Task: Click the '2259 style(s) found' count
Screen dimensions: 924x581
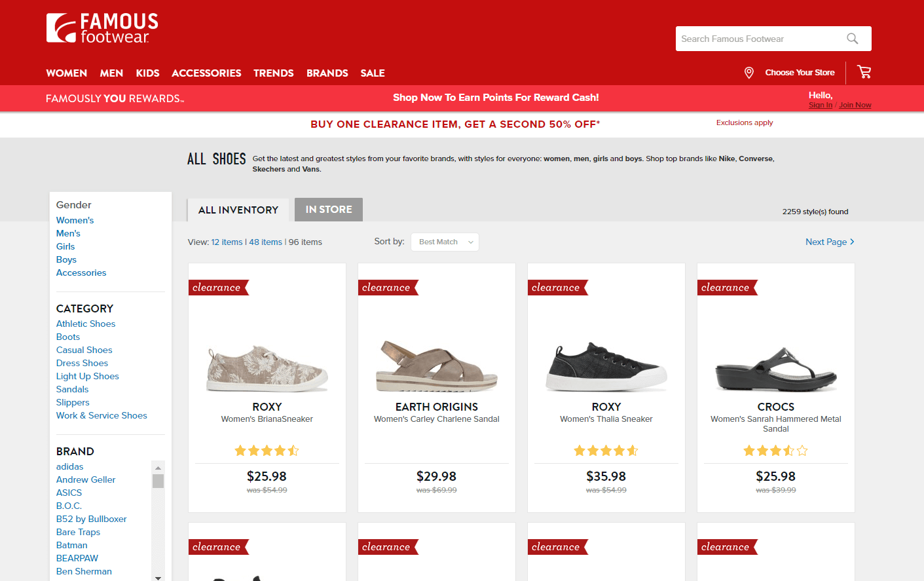Action: click(815, 212)
